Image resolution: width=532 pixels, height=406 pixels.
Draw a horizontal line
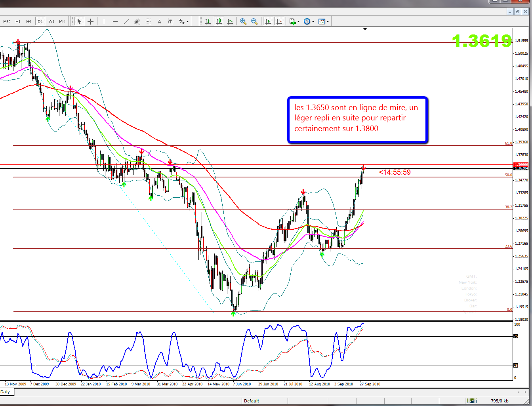pos(115,21)
